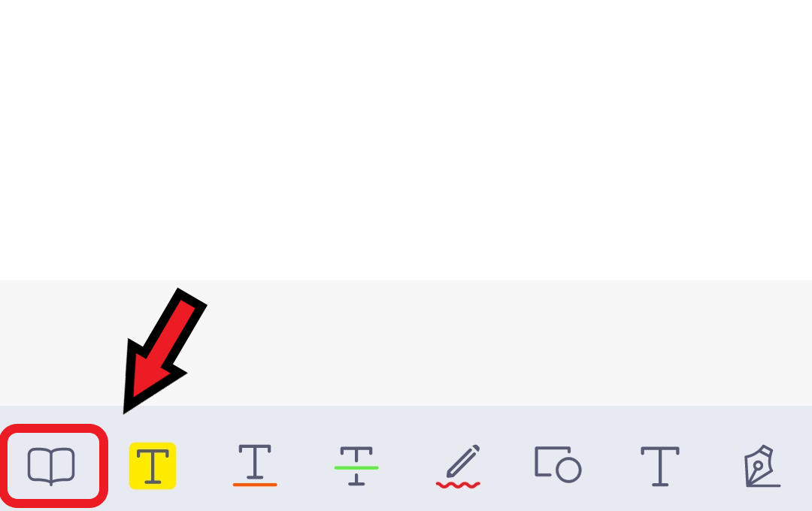Image resolution: width=812 pixels, height=511 pixels.
Task: Select the orange underline text tool
Action: pyautogui.click(x=255, y=465)
